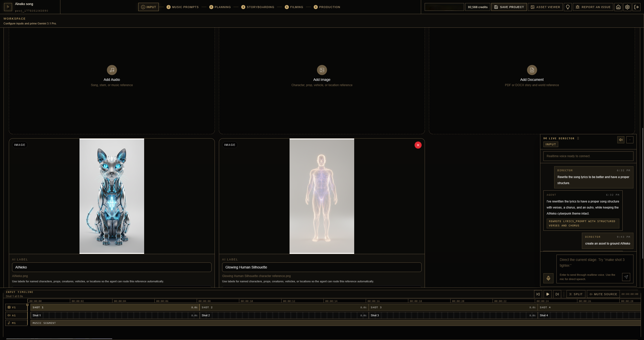
Task: Click the timeline timecode 00:00:00:00
Action: (630, 294)
